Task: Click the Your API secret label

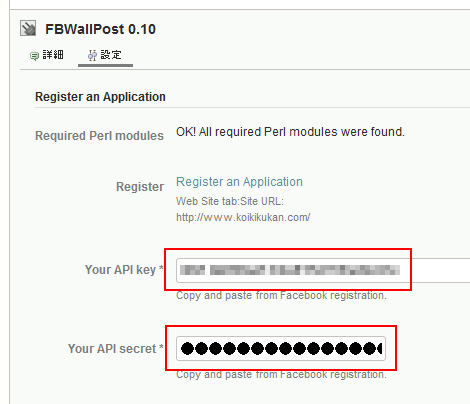Action: click(116, 349)
